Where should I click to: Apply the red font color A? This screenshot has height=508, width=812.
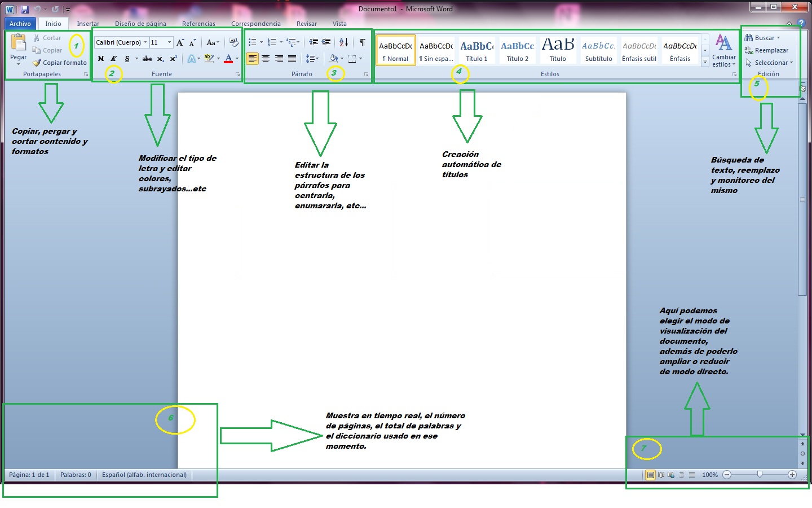(228, 59)
